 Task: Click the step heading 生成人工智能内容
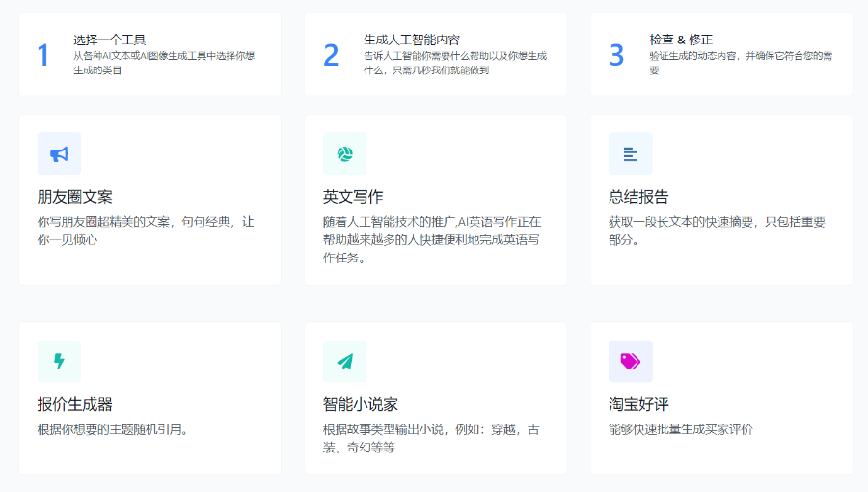412,40
